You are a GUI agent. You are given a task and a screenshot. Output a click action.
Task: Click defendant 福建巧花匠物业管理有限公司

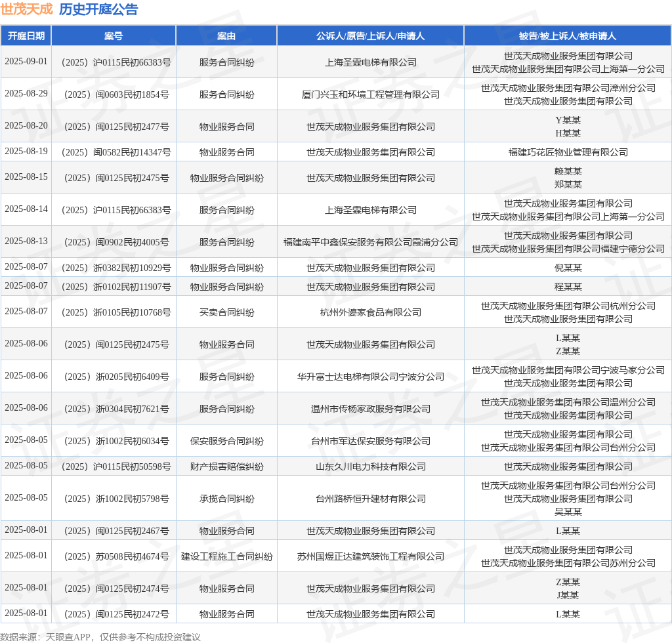click(568, 152)
